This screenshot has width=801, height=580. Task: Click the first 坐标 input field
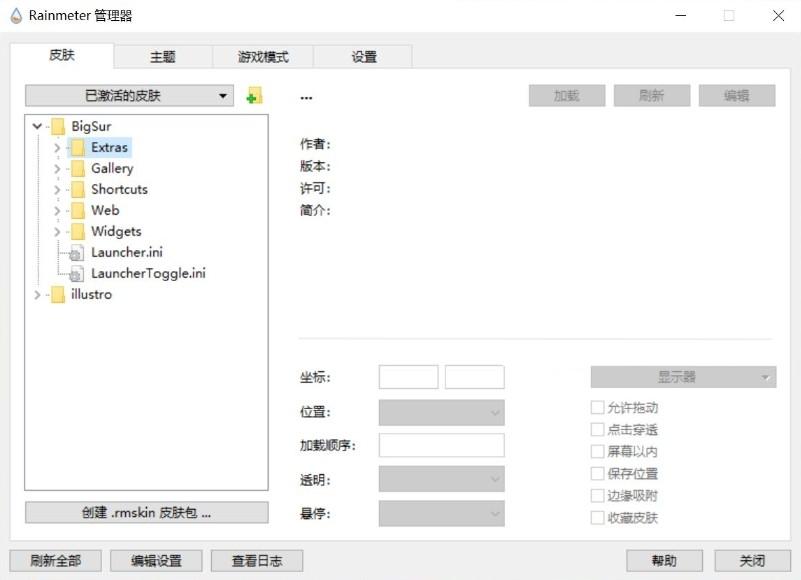pyautogui.click(x=408, y=377)
